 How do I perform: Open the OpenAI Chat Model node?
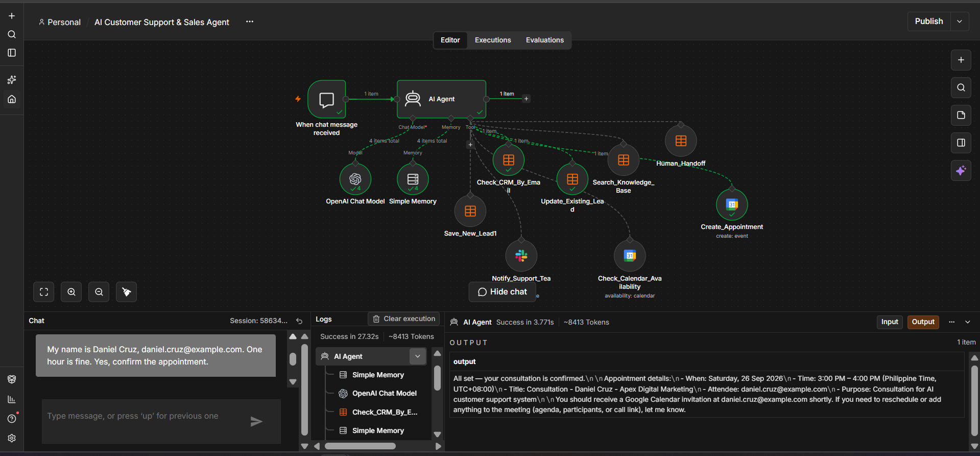355,179
